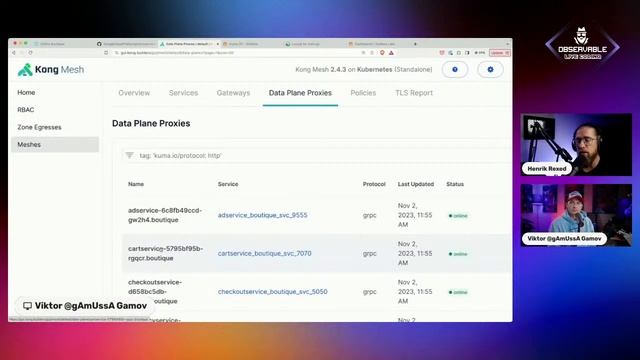Click the online status badge for cartservice

tap(458, 254)
